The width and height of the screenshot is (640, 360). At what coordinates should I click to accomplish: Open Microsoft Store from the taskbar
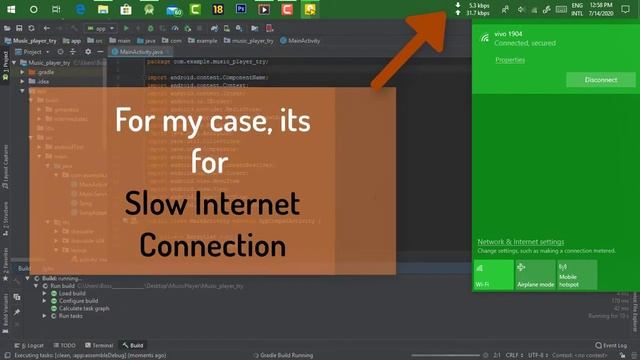(x=126, y=9)
